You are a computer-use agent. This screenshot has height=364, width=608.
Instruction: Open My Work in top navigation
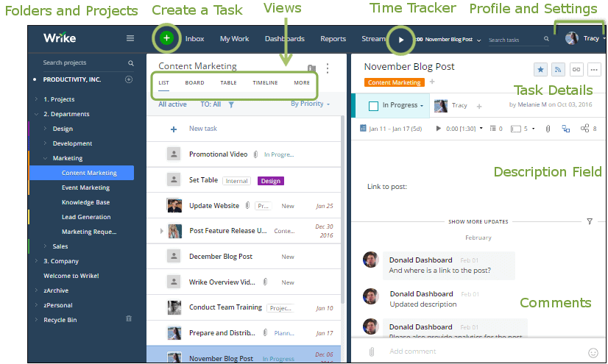coord(234,39)
